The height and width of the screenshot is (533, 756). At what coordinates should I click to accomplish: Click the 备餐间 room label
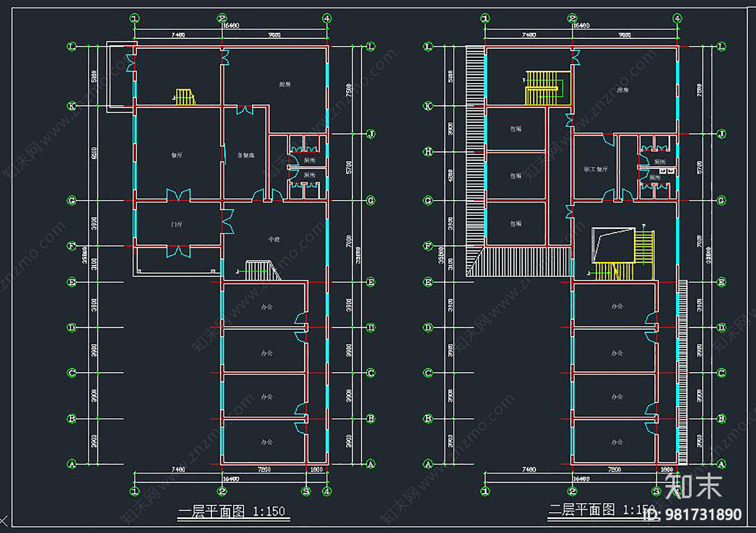[246, 155]
